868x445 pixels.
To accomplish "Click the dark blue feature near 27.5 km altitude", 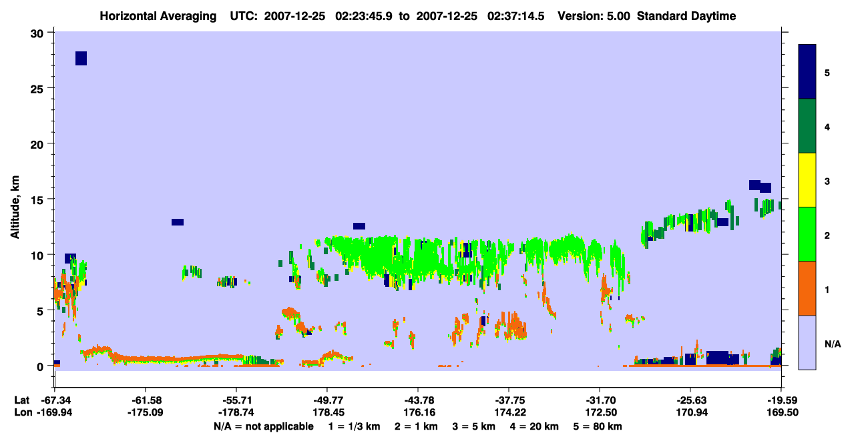I will (x=81, y=58).
